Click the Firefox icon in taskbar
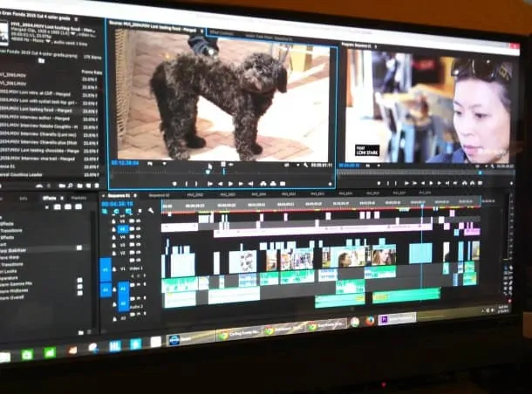 coord(370,321)
